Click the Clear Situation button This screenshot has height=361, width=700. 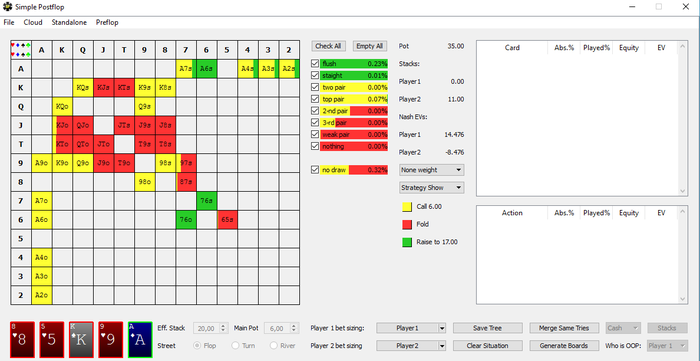point(488,345)
